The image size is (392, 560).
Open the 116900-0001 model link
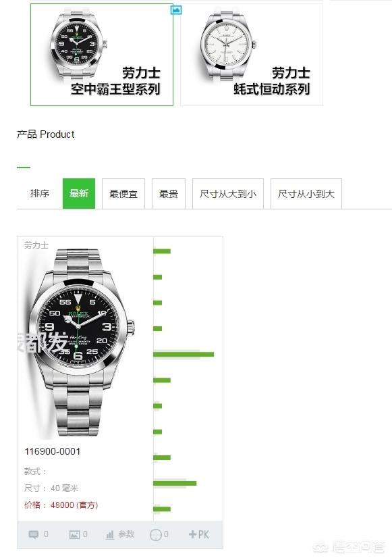53,451
